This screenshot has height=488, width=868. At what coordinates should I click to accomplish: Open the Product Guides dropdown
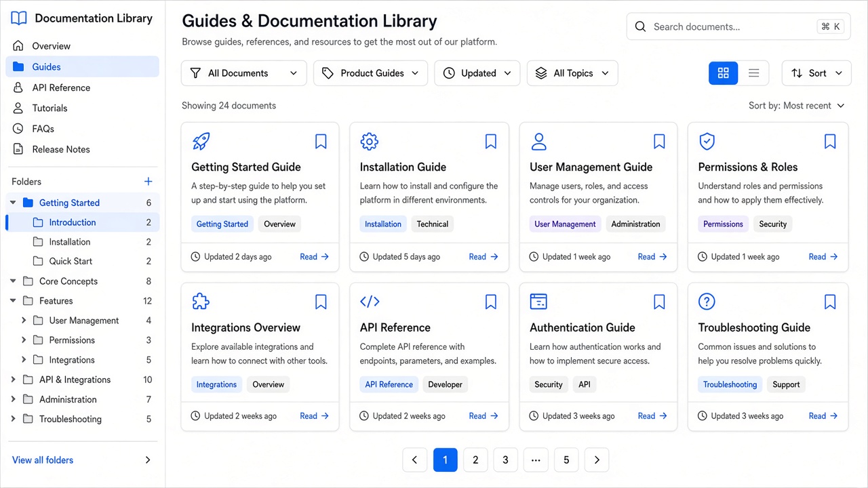point(370,73)
